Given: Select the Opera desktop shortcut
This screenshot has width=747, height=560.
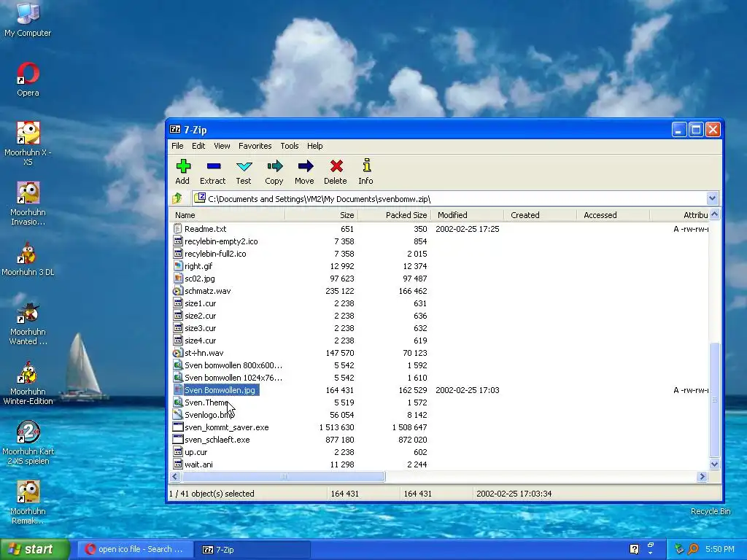Looking at the screenshot, I should (x=28, y=79).
